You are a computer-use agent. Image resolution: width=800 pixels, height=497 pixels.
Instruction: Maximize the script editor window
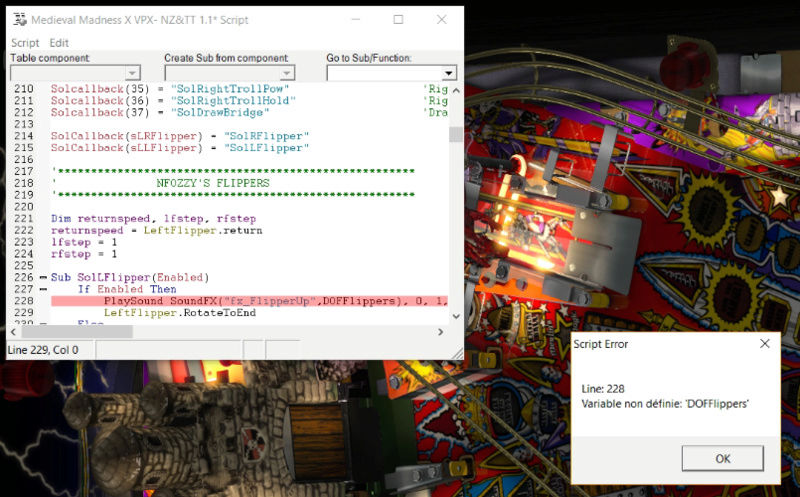pos(398,19)
